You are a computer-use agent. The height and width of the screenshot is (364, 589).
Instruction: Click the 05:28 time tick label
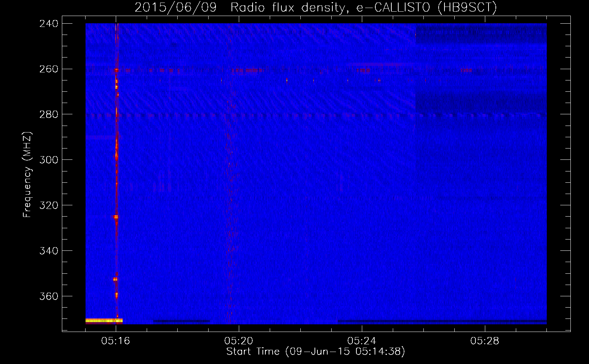coord(485,341)
